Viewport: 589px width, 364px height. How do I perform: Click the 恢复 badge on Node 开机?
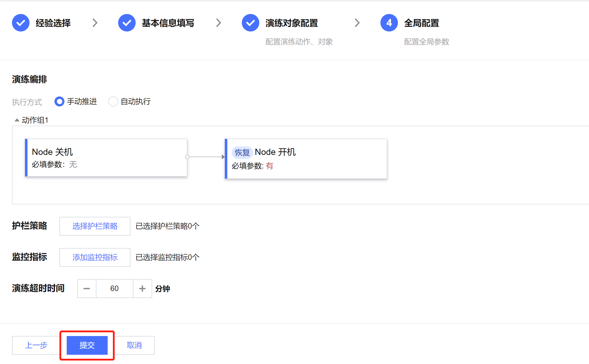point(242,152)
